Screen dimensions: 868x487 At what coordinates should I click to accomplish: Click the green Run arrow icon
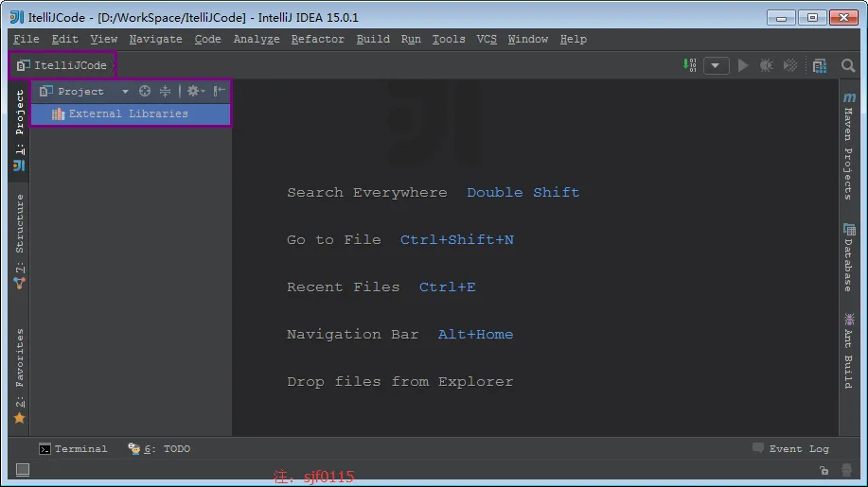pyautogui.click(x=743, y=66)
